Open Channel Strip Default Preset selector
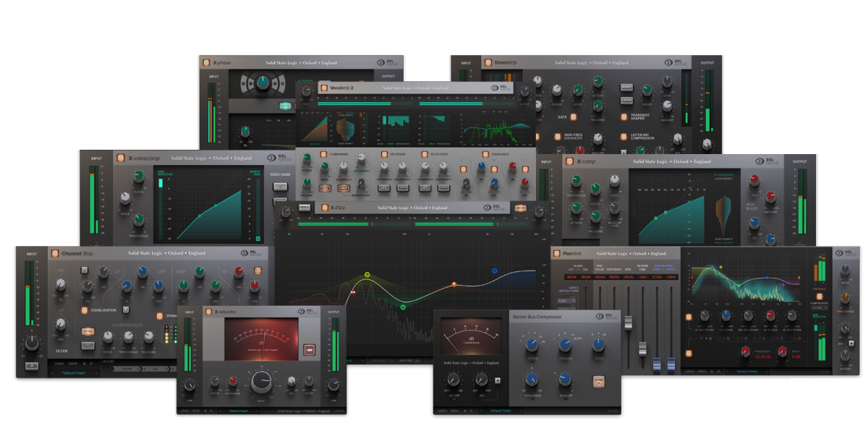 [75, 373]
